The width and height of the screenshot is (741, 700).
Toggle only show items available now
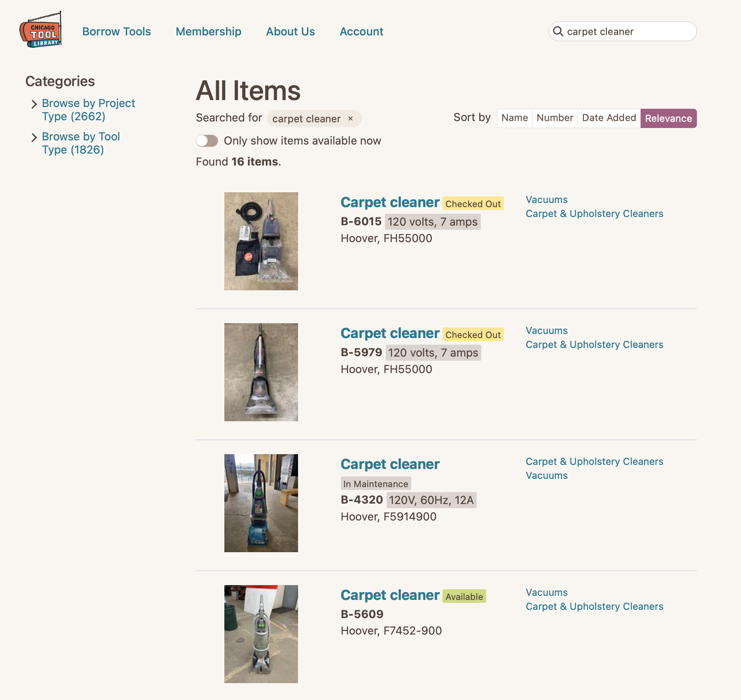pos(207,141)
